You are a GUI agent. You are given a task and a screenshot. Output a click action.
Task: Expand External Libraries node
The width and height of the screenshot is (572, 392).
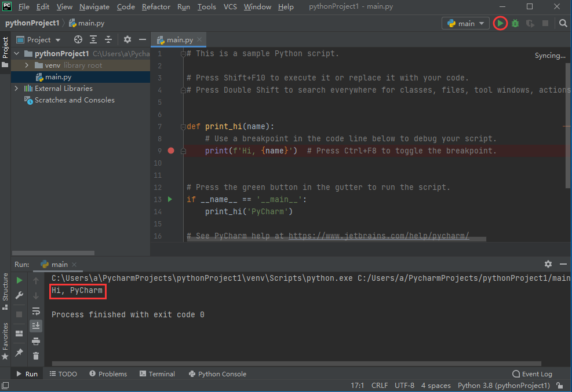(x=16, y=89)
